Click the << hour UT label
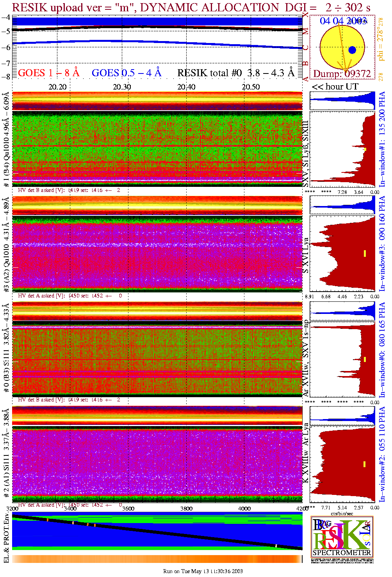The width and height of the screenshot is (392, 577). coord(335,87)
